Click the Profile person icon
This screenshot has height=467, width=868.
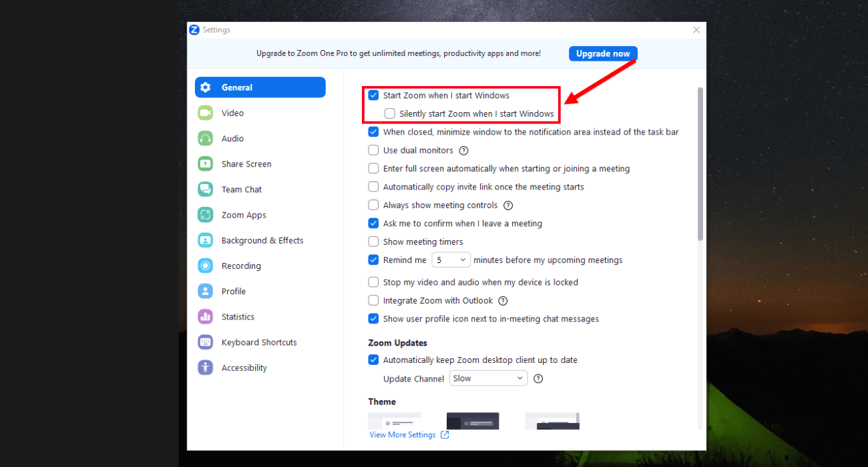(x=206, y=291)
